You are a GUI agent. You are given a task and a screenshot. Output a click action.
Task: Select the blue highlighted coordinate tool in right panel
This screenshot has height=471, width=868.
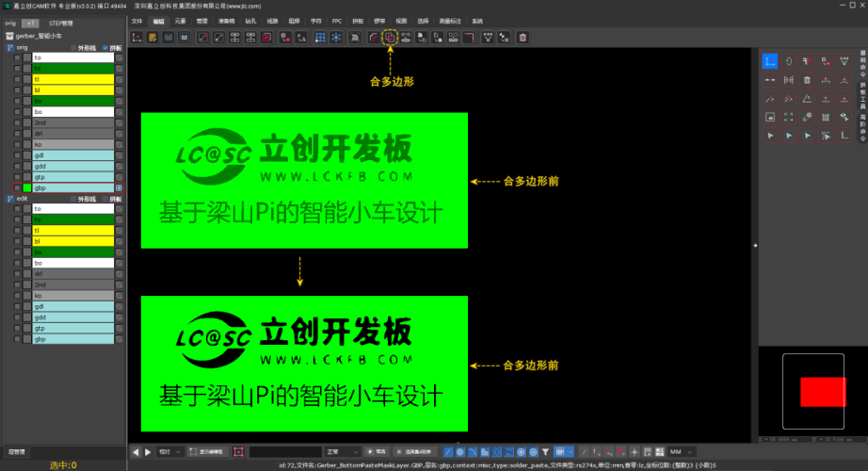(x=770, y=61)
